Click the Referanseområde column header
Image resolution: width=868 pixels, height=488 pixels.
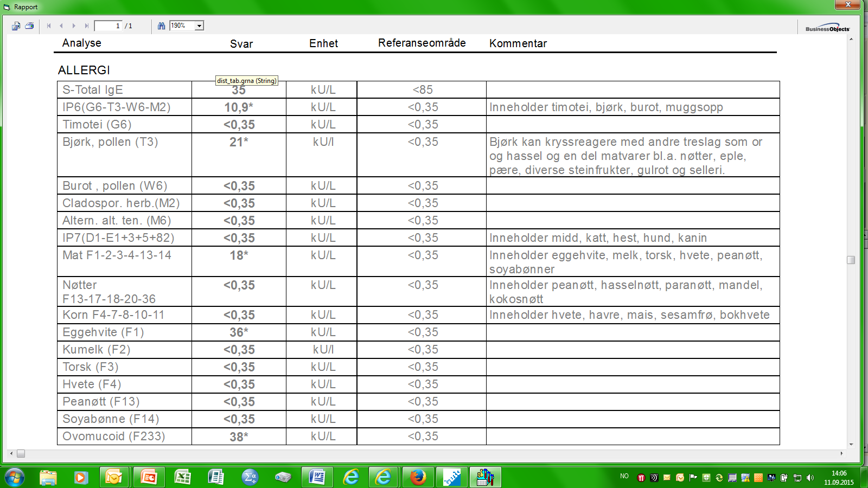pos(422,43)
